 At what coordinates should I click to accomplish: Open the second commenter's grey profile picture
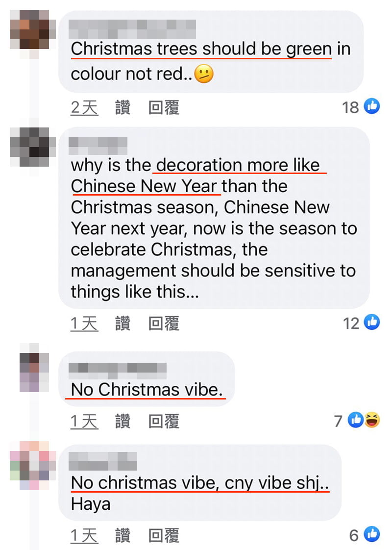point(32,148)
